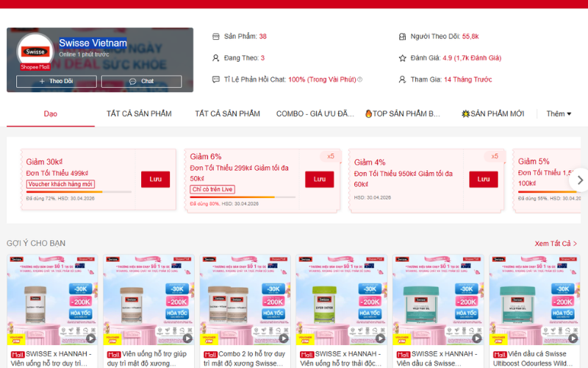
Task: Open the TOP SẢN PHẨM B... tab
Action: (x=403, y=114)
